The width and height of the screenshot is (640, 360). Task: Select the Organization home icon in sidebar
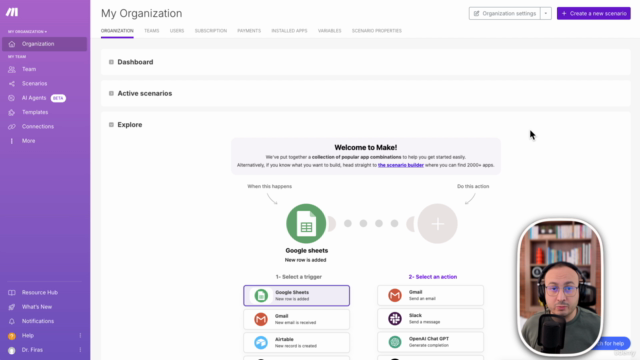[12, 44]
